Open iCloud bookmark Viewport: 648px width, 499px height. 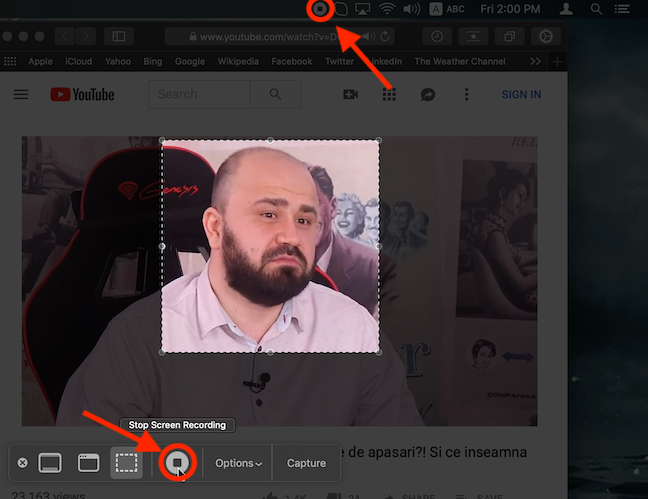[79, 62]
